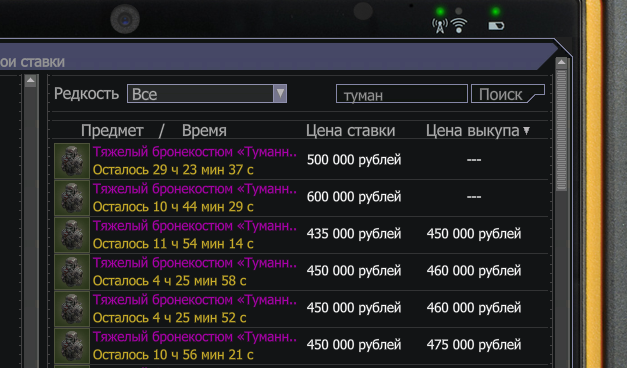Click the up arrow of left panel scrollbar
The image size is (627, 368).
[30, 81]
